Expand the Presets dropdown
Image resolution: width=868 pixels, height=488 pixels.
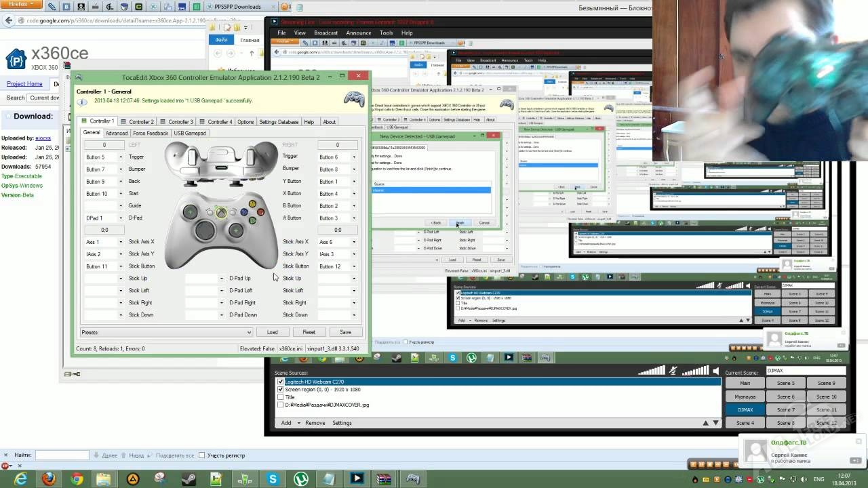[x=249, y=332]
